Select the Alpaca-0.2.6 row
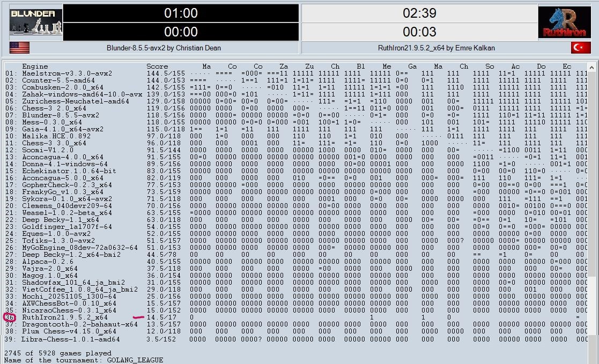Viewport: 599px width, 364px height. 296,262
